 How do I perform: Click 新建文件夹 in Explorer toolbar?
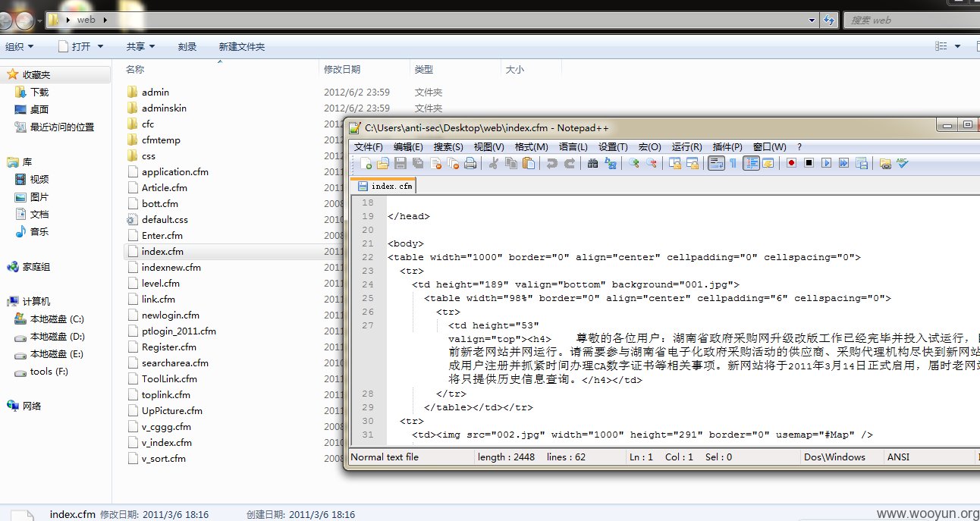pyautogui.click(x=242, y=47)
